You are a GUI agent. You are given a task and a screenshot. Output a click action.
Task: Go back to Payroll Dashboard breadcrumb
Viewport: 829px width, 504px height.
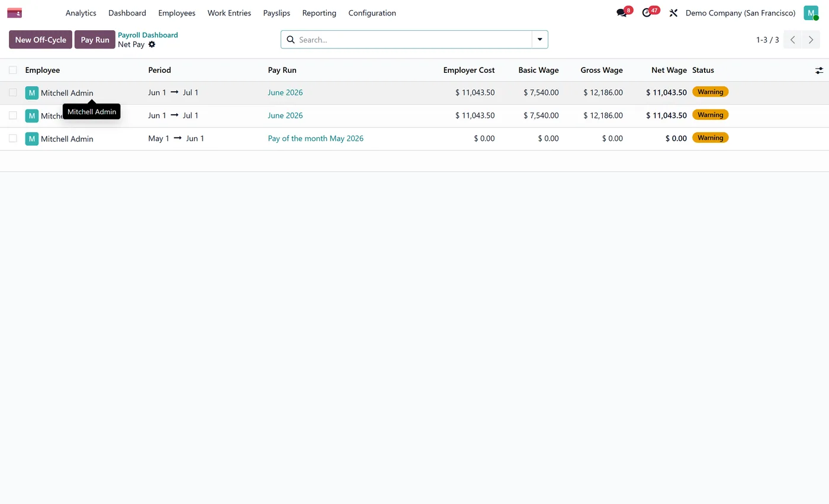[148, 35]
